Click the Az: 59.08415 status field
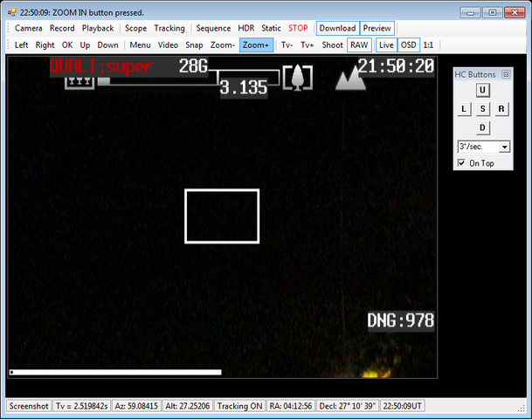 coord(136,406)
